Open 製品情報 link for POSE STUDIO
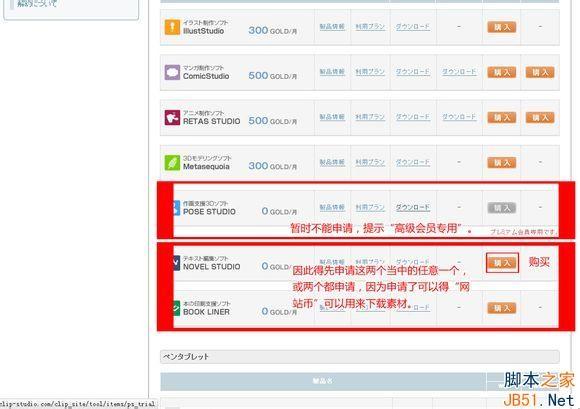This screenshot has width=580, height=409. pyautogui.click(x=332, y=207)
